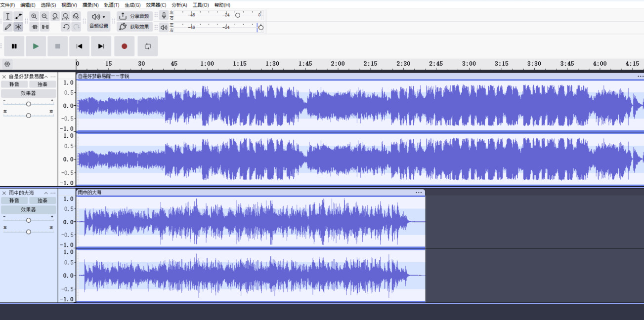644x320 pixels.
Task: Click the Undo arrow icon
Action: [66, 27]
